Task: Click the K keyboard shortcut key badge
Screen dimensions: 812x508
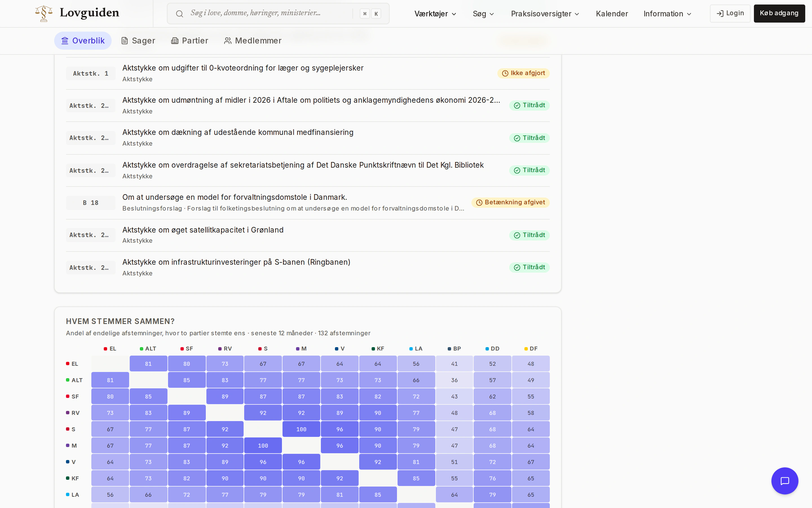Action: 376,14
